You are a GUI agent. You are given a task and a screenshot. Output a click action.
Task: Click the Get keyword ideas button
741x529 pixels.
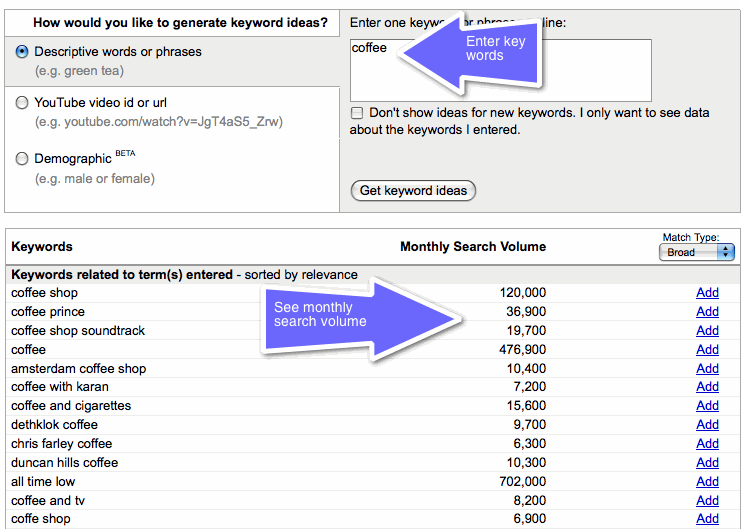pyautogui.click(x=413, y=191)
